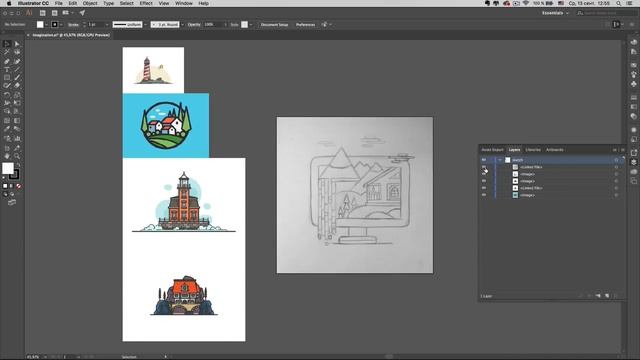Viewport: 640px width, 360px height.
Task: Click the Document Setup button
Action: pos(274,24)
